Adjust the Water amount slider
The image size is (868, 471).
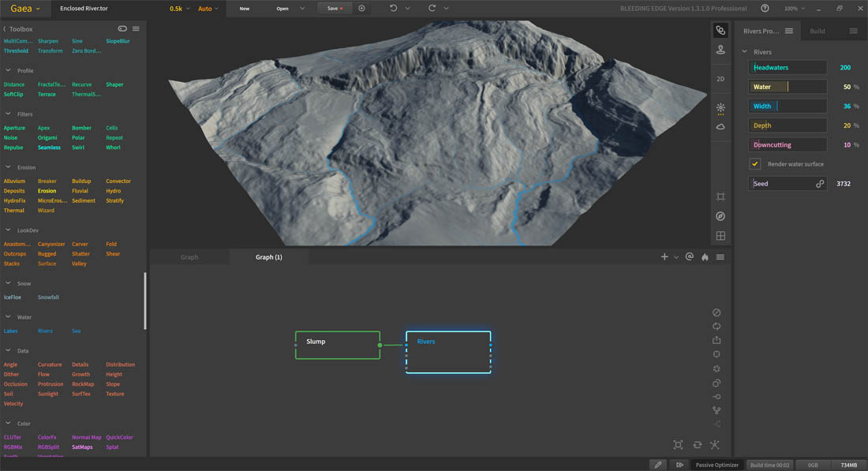pyautogui.click(x=788, y=87)
